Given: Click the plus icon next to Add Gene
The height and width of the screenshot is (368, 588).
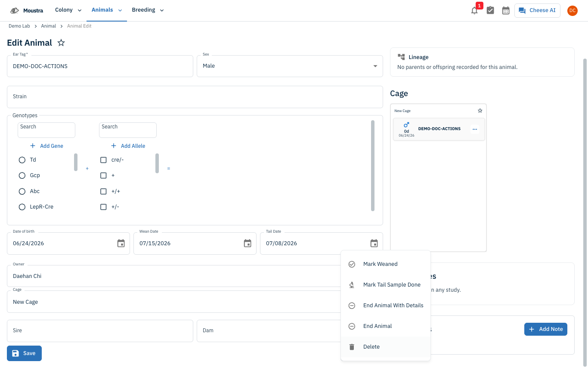Looking at the screenshot, I should tap(33, 146).
